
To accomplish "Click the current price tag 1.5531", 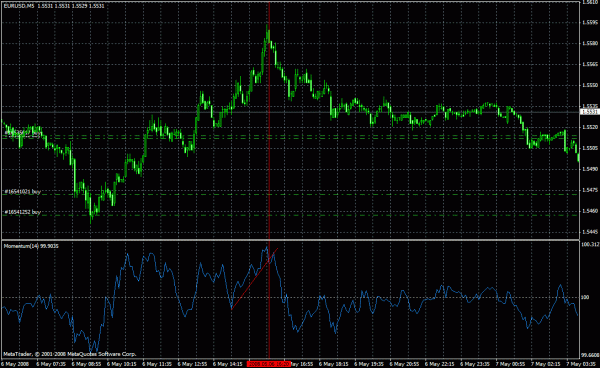I will [590, 112].
